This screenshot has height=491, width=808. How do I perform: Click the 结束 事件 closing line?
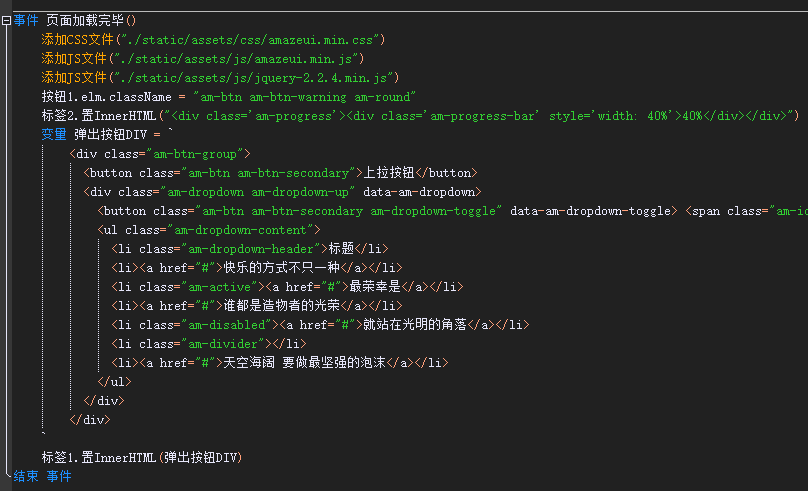tap(42, 477)
